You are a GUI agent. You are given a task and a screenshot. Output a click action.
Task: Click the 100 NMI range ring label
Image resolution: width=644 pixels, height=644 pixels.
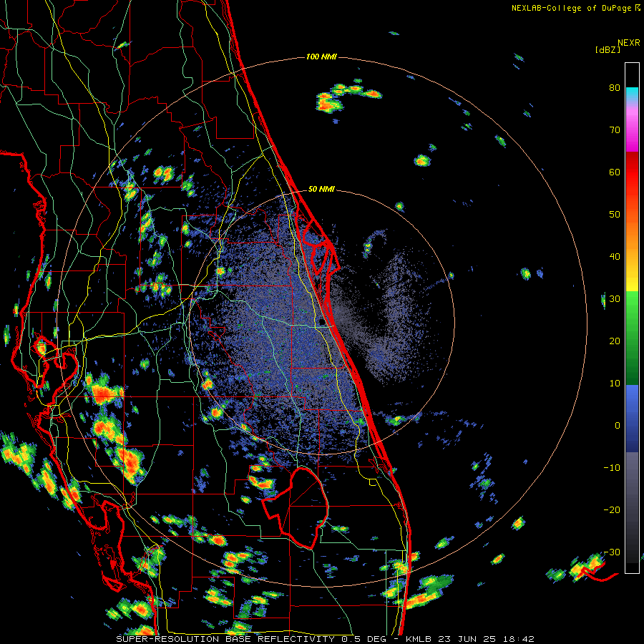[x=321, y=57]
